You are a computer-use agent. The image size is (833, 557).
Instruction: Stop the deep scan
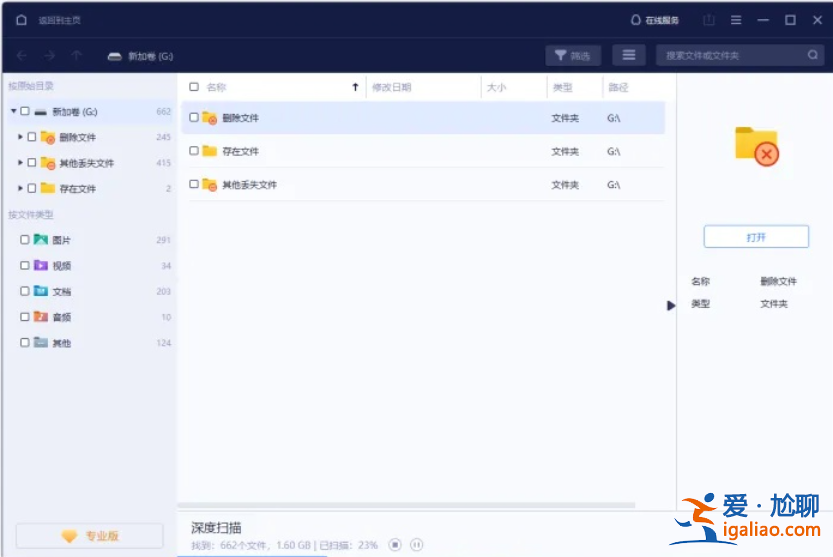(395, 545)
